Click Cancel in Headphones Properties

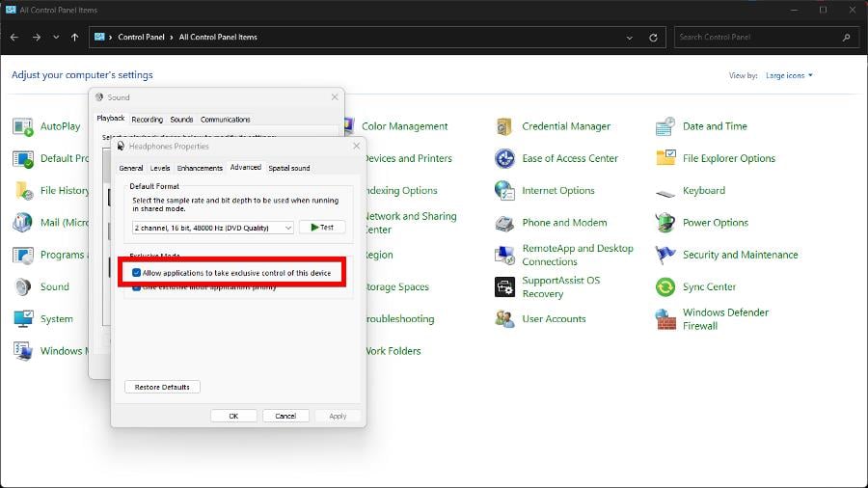[x=285, y=416]
